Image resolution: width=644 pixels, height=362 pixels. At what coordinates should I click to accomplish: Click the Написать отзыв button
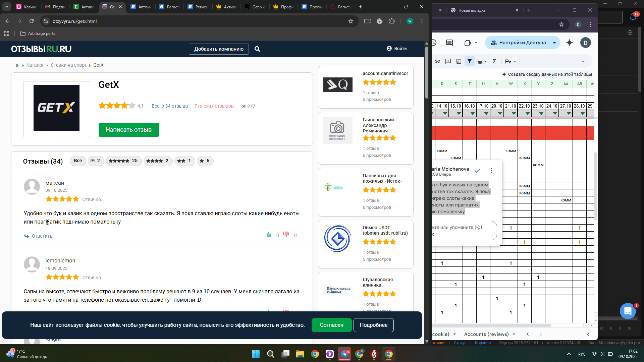(x=128, y=130)
